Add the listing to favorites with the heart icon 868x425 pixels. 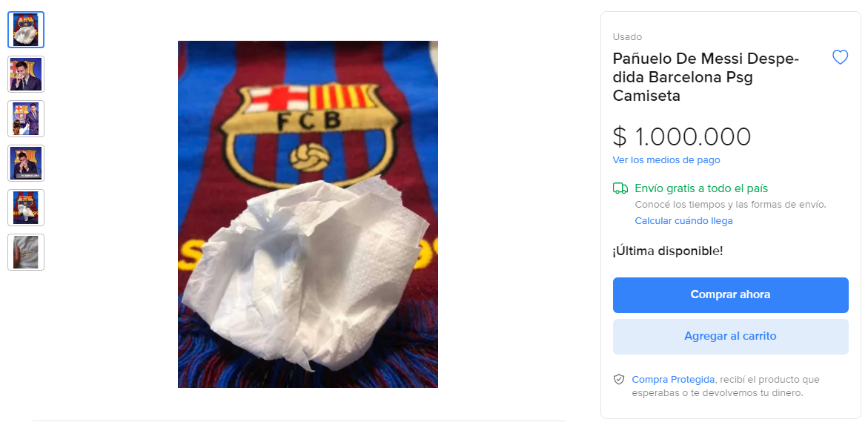pos(840,57)
